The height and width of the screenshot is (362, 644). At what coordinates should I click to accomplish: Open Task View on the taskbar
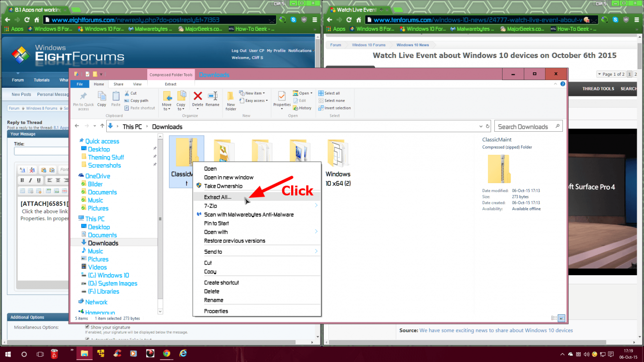pyautogui.click(x=40, y=354)
